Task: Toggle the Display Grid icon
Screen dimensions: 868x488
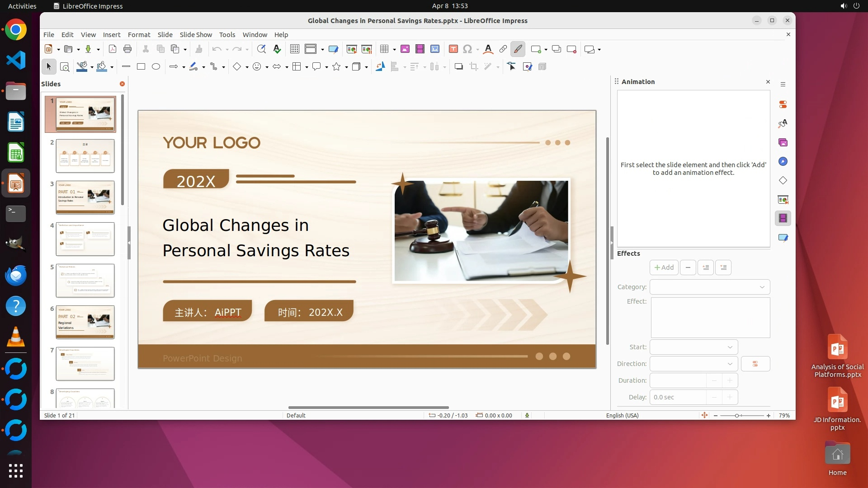Action: point(295,49)
